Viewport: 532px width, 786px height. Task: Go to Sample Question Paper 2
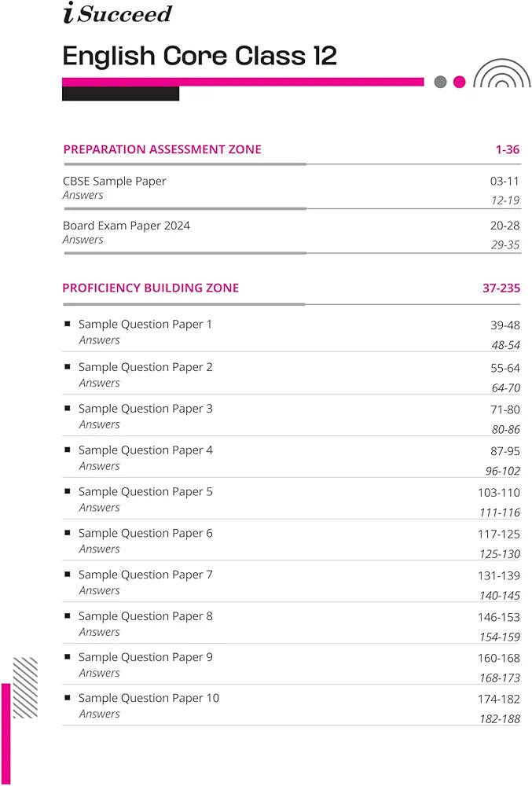145,367
